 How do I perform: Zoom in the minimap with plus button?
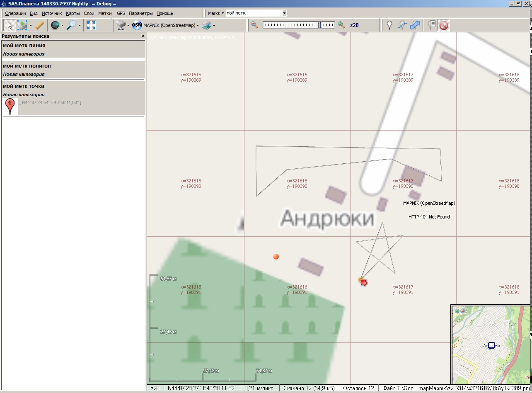[457, 311]
